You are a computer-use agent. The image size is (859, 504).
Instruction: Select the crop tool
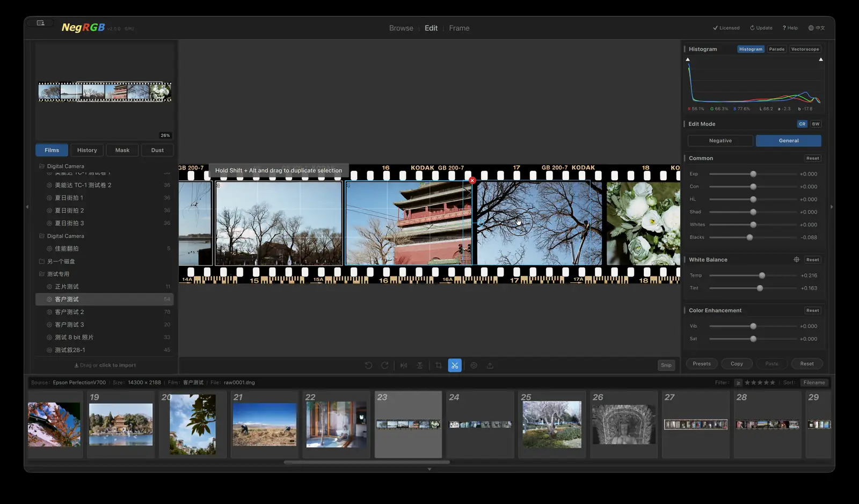(x=439, y=366)
